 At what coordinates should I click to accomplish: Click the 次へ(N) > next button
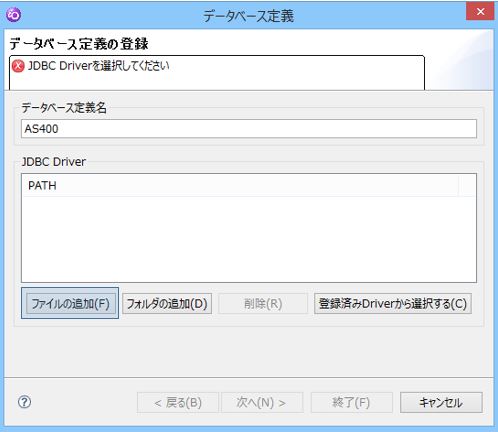(x=262, y=403)
